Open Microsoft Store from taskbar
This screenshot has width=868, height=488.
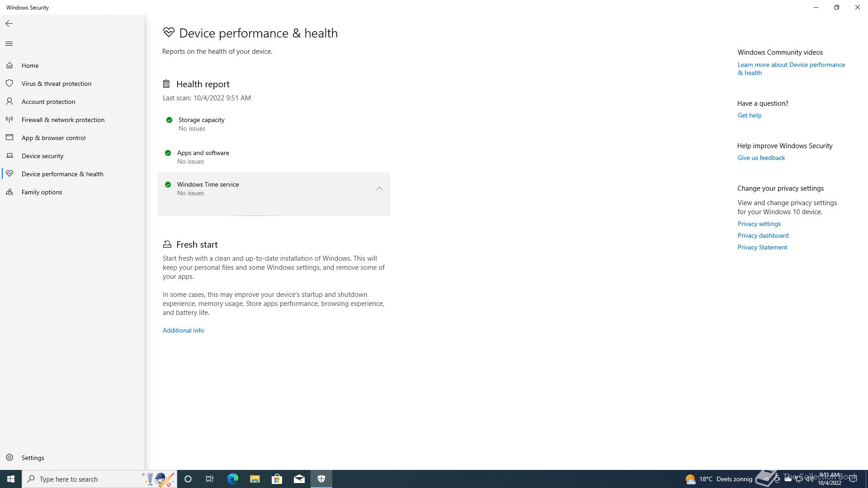277,479
